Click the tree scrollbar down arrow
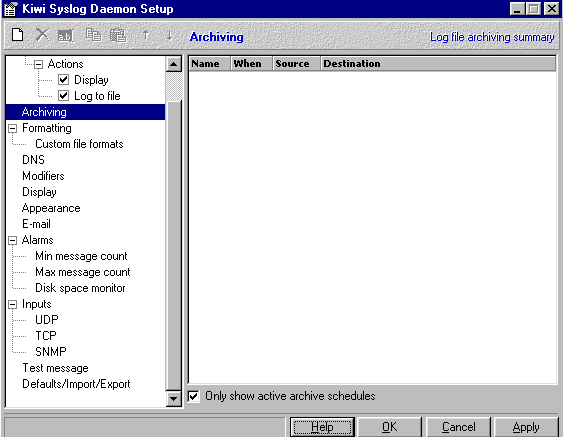563x437 pixels. coord(174,398)
